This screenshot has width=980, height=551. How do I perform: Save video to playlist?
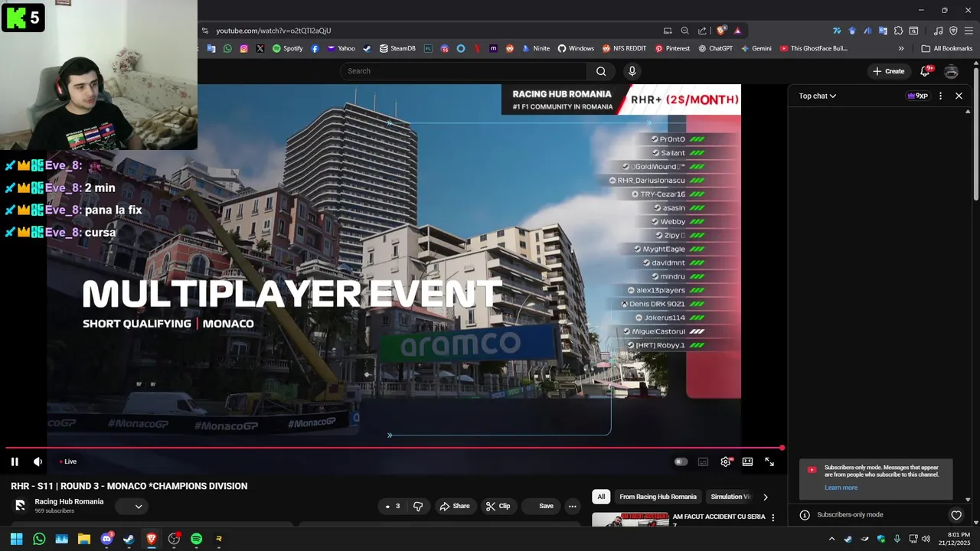[541, 506]
